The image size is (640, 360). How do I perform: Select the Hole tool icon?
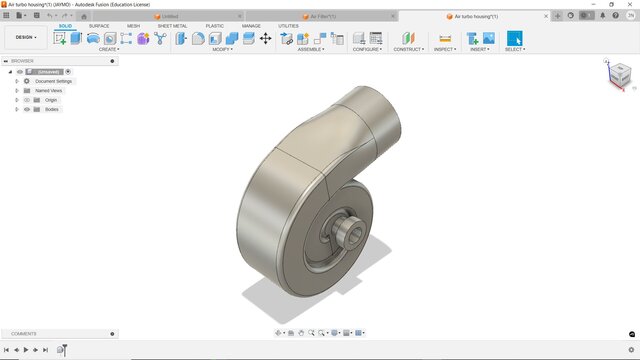[110, 38]
